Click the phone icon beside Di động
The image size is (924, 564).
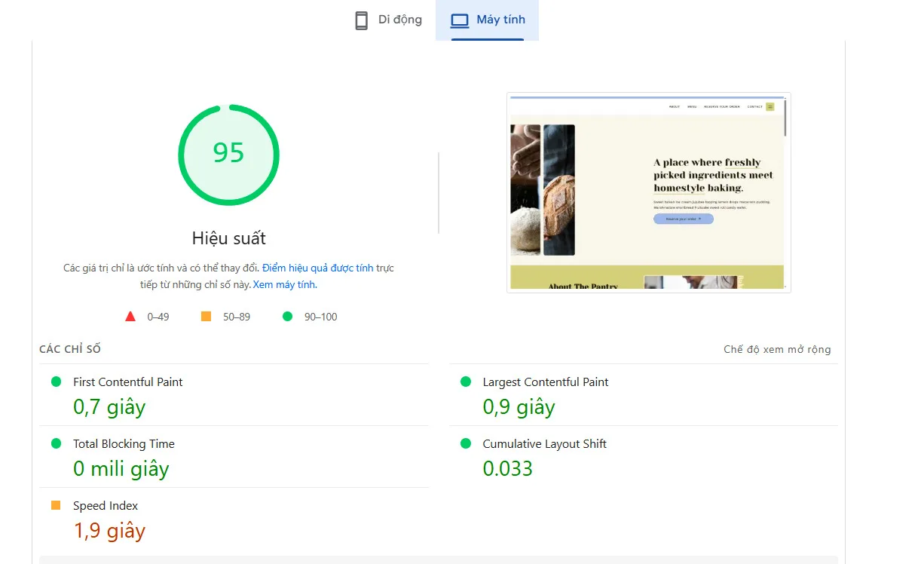tap(361, 20)
